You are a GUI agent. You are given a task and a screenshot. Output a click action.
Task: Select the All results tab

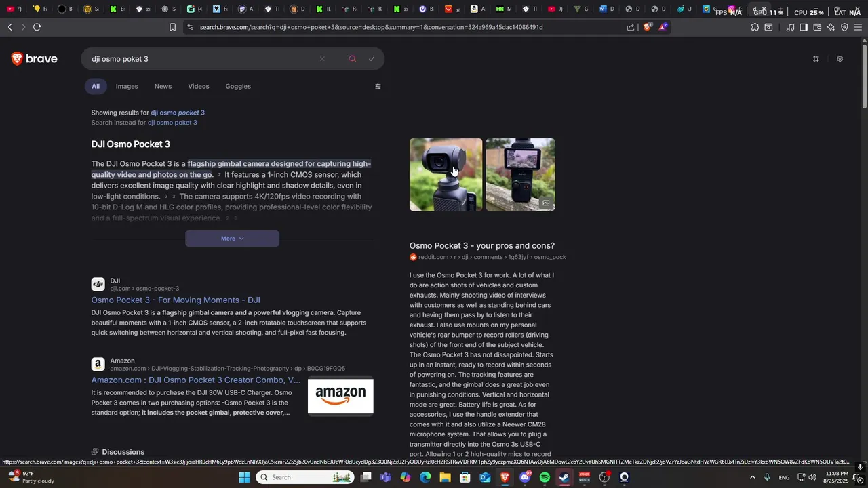pyautogui.click(x=96, y=86)
